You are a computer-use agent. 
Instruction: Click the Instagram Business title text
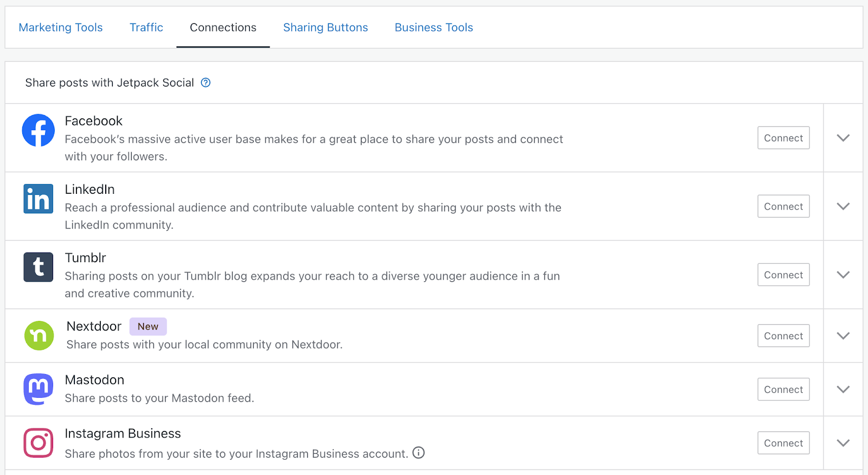coord(123,433)
